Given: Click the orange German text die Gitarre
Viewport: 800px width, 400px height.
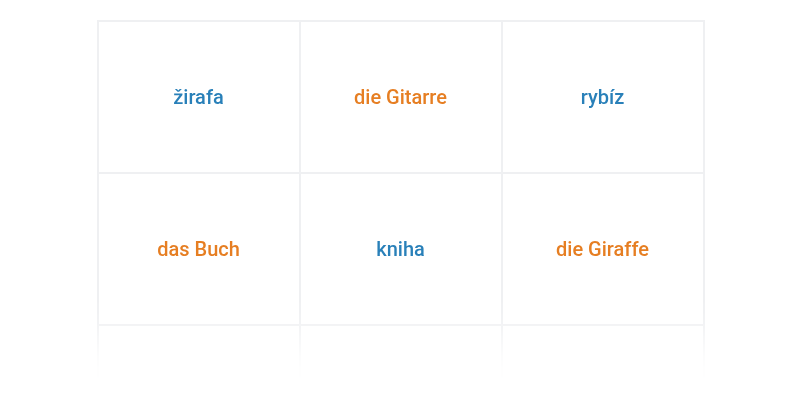Looking at the screenshot, I should coord(400,97).
